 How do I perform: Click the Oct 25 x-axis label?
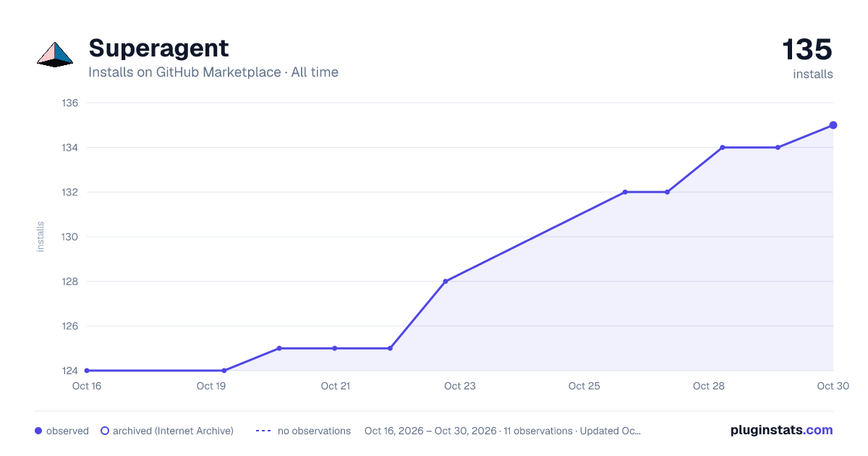pos(584,387)
